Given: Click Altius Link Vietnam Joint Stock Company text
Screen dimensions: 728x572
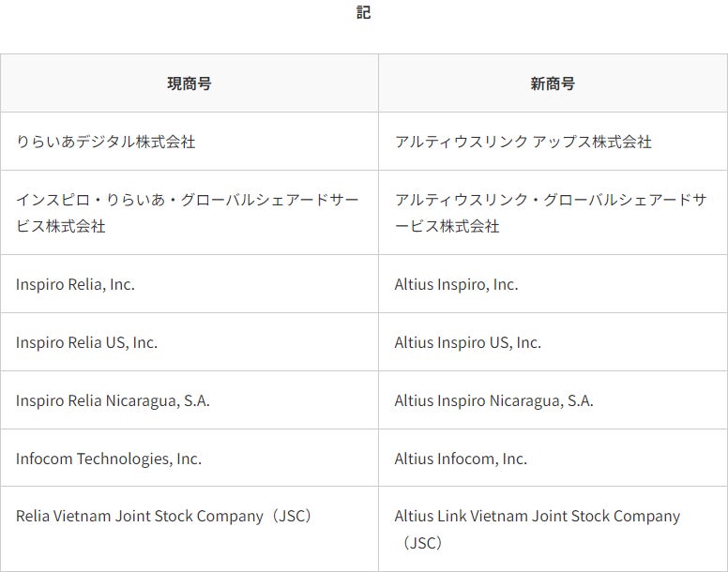Looking at the screenshot, I should tap(538, 516).
